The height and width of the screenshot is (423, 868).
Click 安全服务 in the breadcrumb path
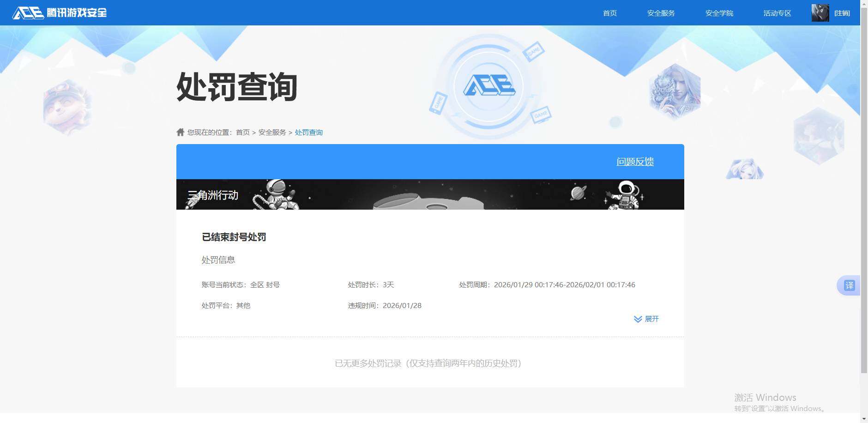272,133
